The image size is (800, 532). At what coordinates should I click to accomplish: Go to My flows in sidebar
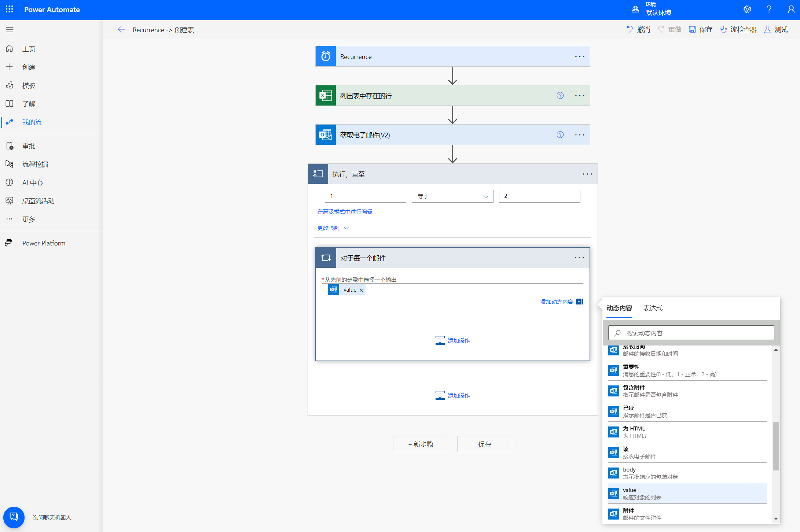[x=32, y=122]
